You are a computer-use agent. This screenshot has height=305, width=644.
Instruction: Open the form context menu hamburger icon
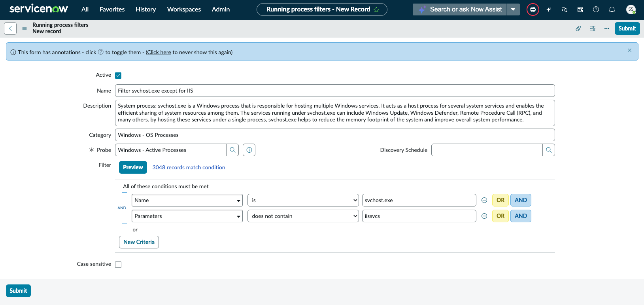(x=25, y=28)
